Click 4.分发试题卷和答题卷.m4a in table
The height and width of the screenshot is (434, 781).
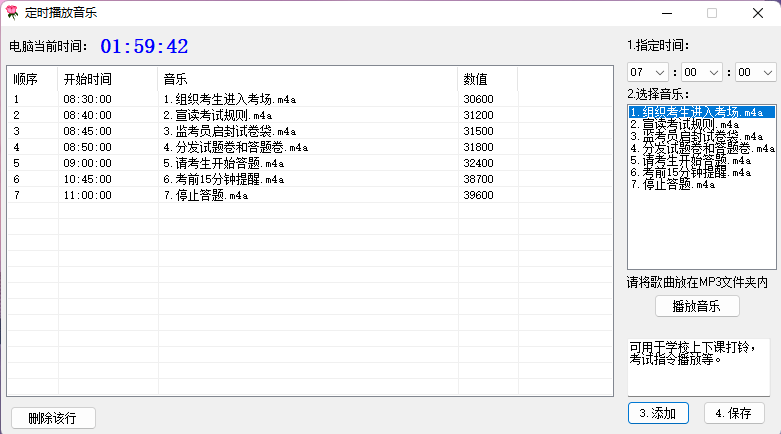click(x=236, y=147)
